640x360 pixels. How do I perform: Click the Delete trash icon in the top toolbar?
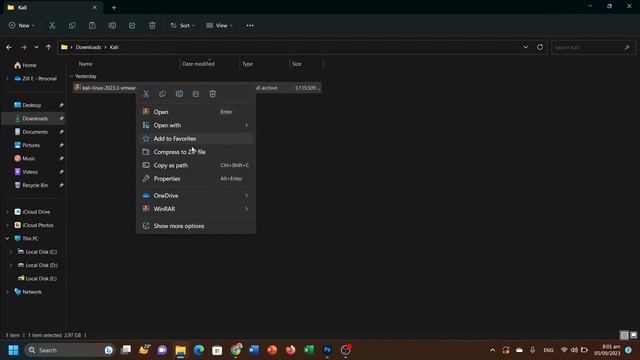point(152,25)
